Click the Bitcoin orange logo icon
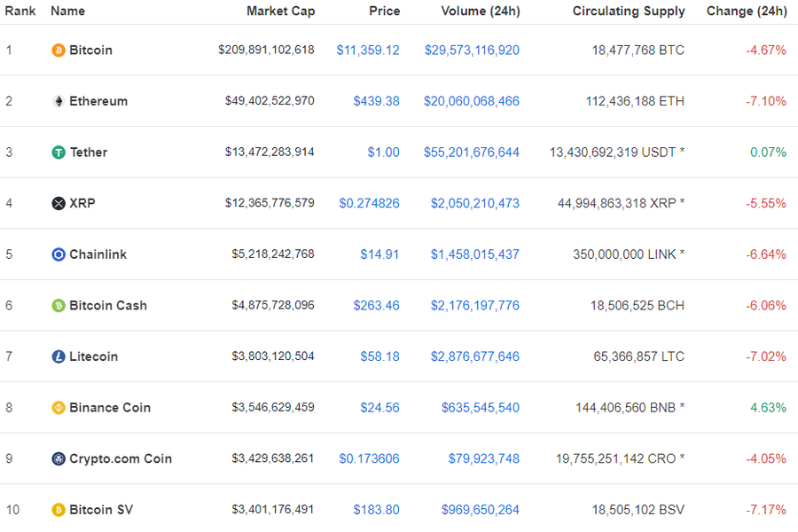Image resolution: width=798 pixels, height=532 pixels. point(59,51)
